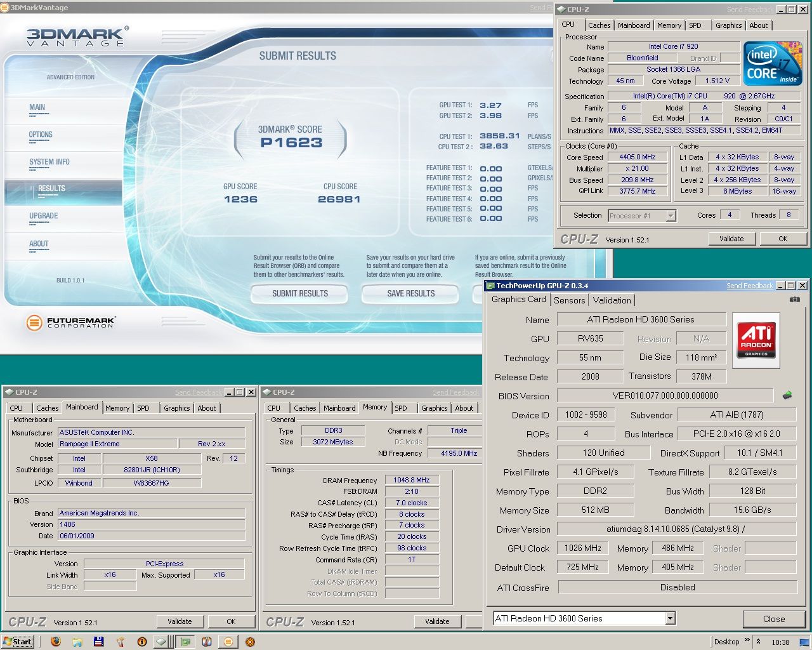Click the blue floppy disk taskbar icon
Viewport: 812px width, 650px height.
coord(99,642)
